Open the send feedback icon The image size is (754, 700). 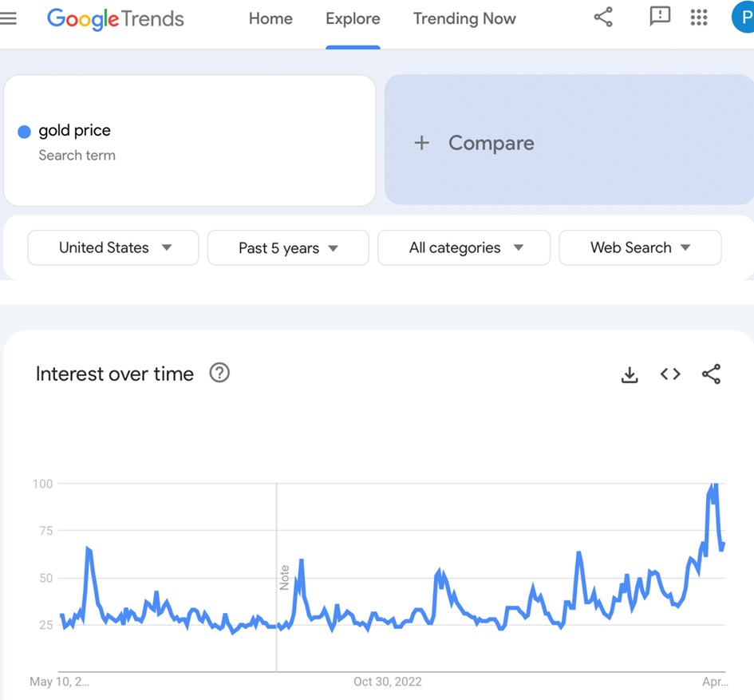tap(660, 18)
